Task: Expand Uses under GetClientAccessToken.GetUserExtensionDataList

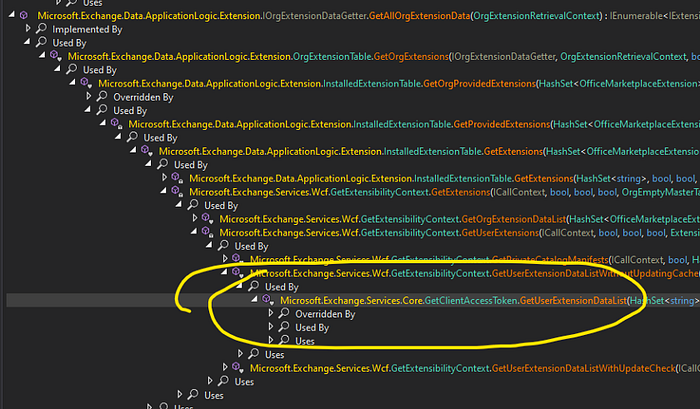Action: click(270, 340)
